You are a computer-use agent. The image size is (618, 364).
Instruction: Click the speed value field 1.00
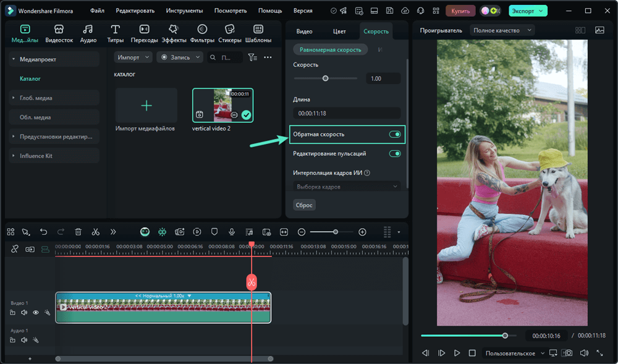pyautogui.click(x=383, y=78)
